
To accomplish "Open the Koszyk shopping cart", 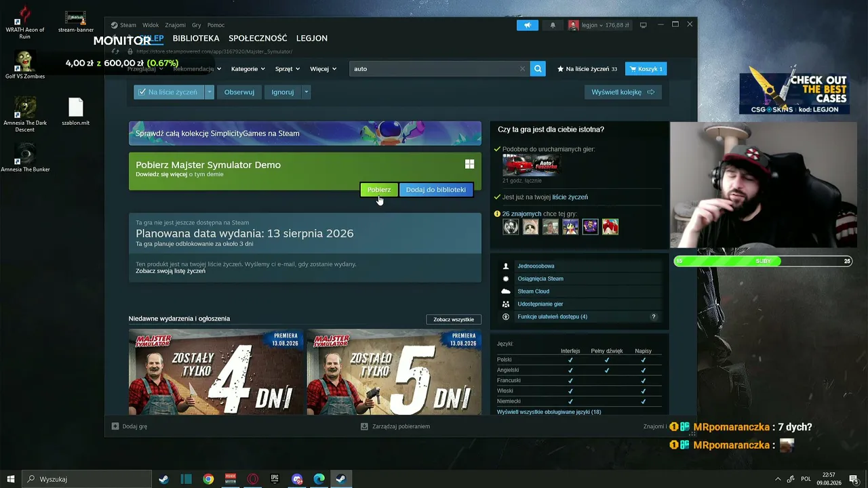I will click(x=646, y=68).
